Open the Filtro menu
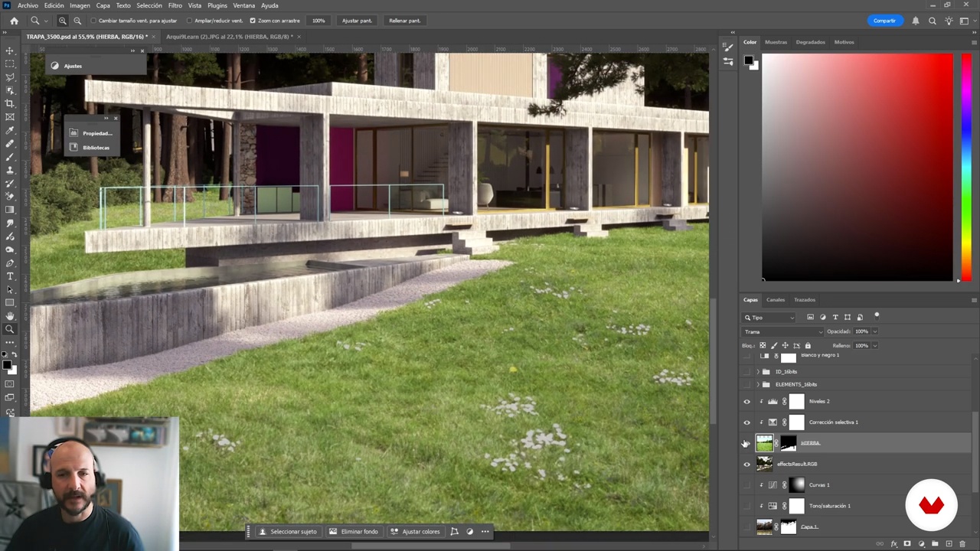 pos(175,5)
